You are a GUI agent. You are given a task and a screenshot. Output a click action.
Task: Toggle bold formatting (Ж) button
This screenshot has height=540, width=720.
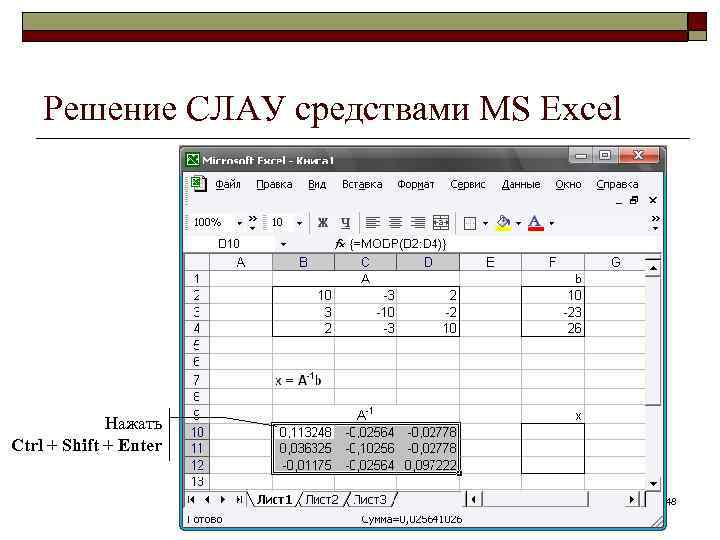(323, 223)
